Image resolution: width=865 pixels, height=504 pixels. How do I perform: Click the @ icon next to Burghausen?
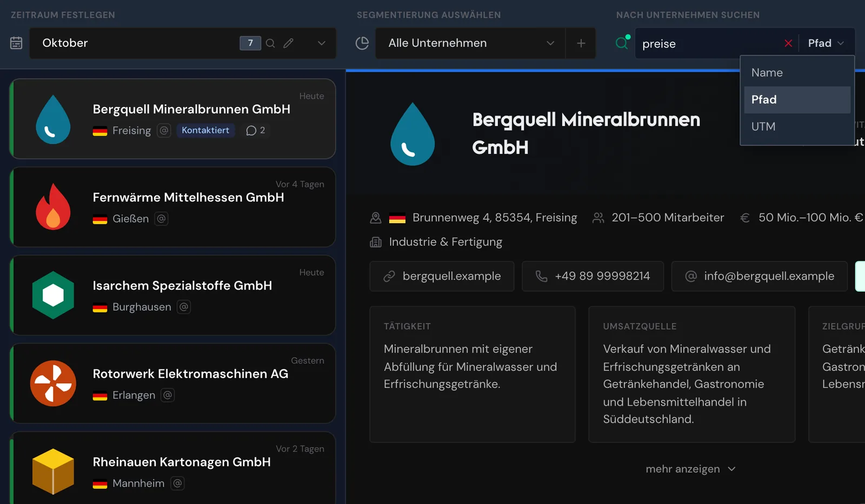click(184, 307)
